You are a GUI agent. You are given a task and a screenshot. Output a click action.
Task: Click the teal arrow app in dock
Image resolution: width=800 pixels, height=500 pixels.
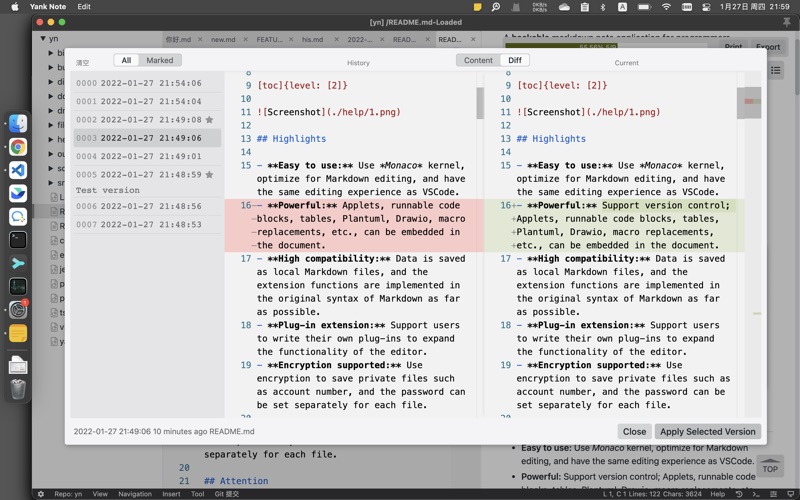click(18, 263)
